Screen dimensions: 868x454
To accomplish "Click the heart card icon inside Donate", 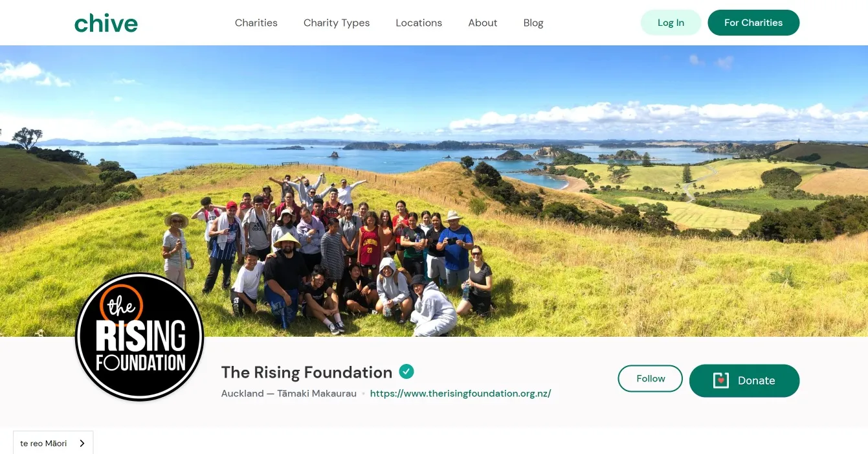I will [721, 381].
